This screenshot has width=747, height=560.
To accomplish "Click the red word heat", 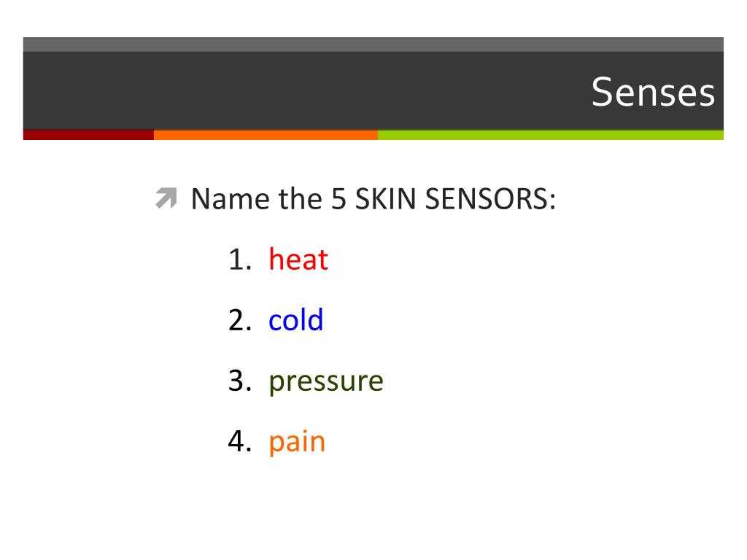I will point(298,260).
